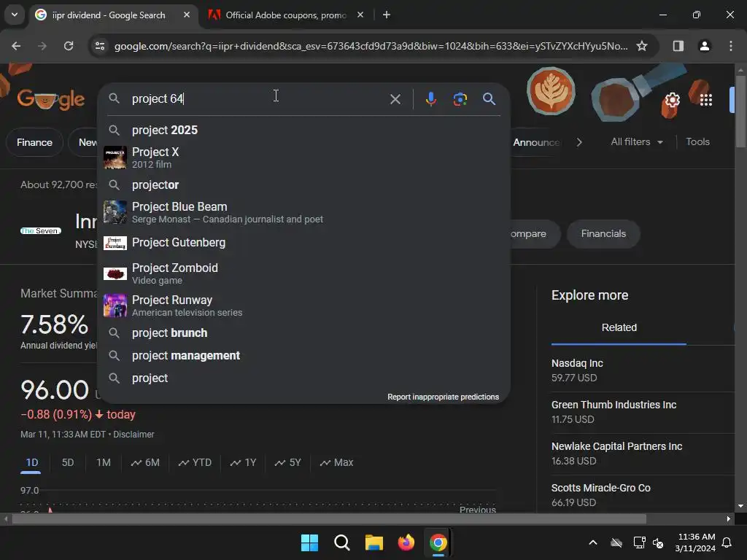747x560 pixels.
Task: Click the horizontal scrollbar thumb
Action: point(329,518)
